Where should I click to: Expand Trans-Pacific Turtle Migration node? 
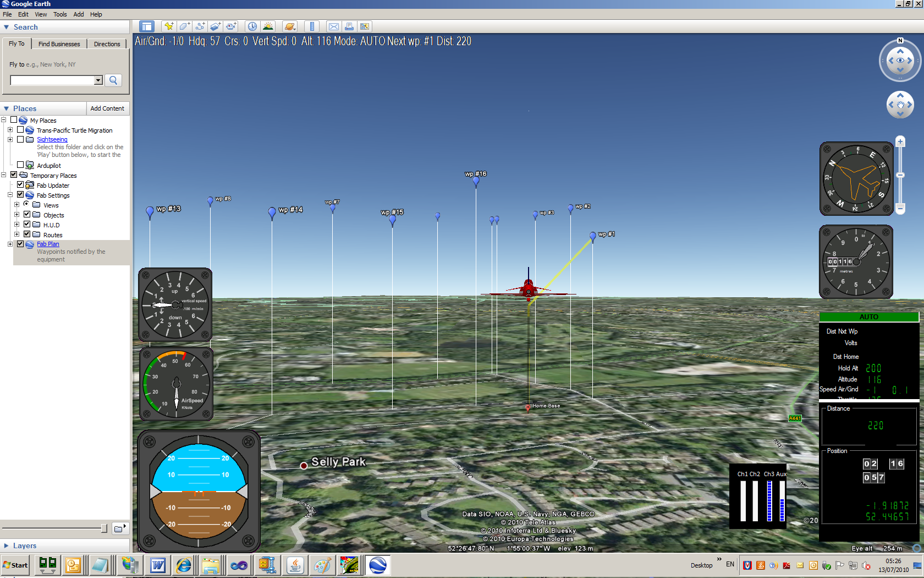tap(10, 130)
